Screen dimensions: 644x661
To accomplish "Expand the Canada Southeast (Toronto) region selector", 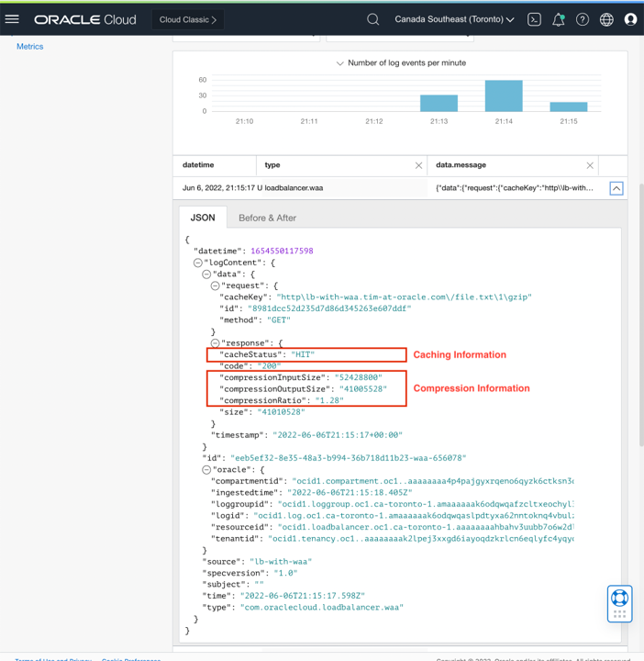I will (x=454, y=19).
